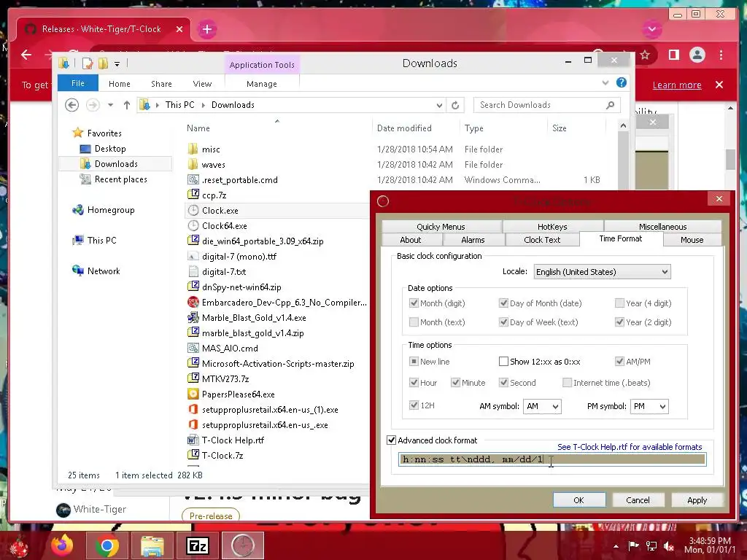The image size is (747, 560).
Task: Open Customize Quick Access Toolbar dropdown
Action: pos(117,64)
